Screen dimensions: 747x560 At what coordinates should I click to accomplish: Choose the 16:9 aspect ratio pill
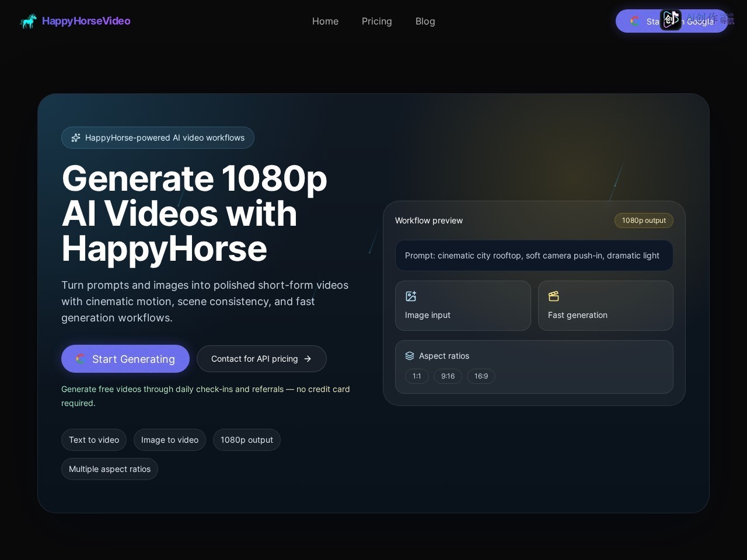[481, 376]
